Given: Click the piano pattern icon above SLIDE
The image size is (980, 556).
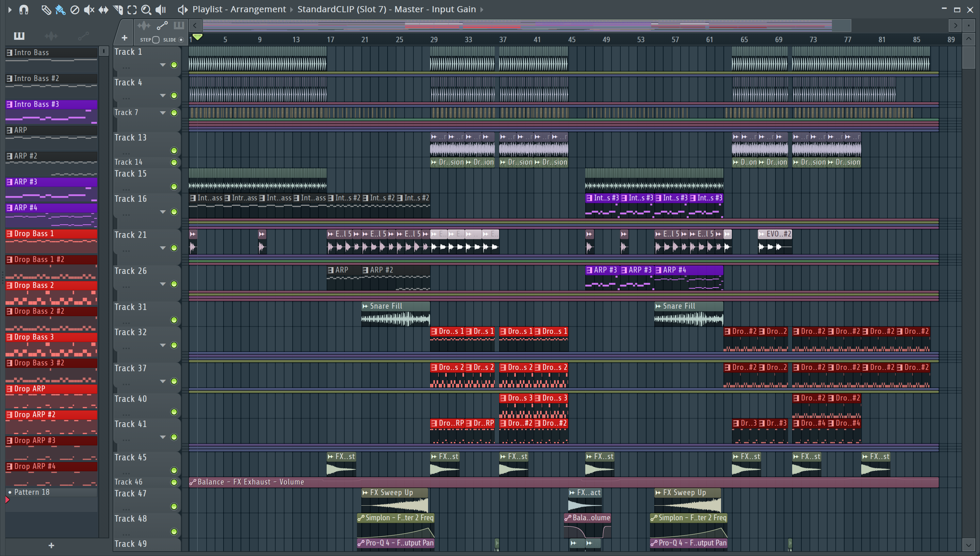Looking at the screenshot, I should pyautogui.click(x=179, y=26).
